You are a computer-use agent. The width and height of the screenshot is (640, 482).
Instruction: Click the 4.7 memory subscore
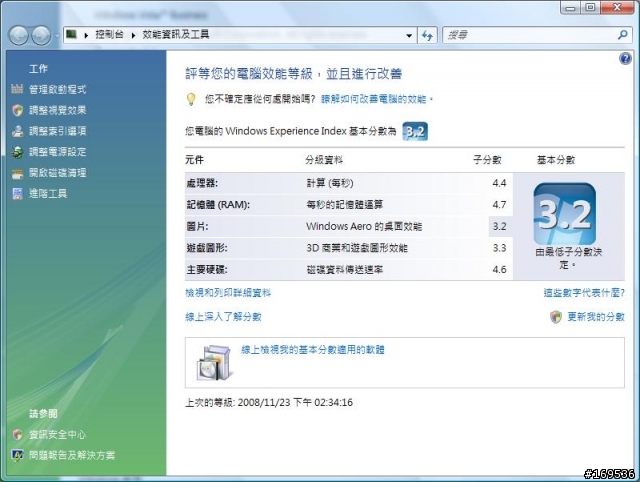click(499, 205)
